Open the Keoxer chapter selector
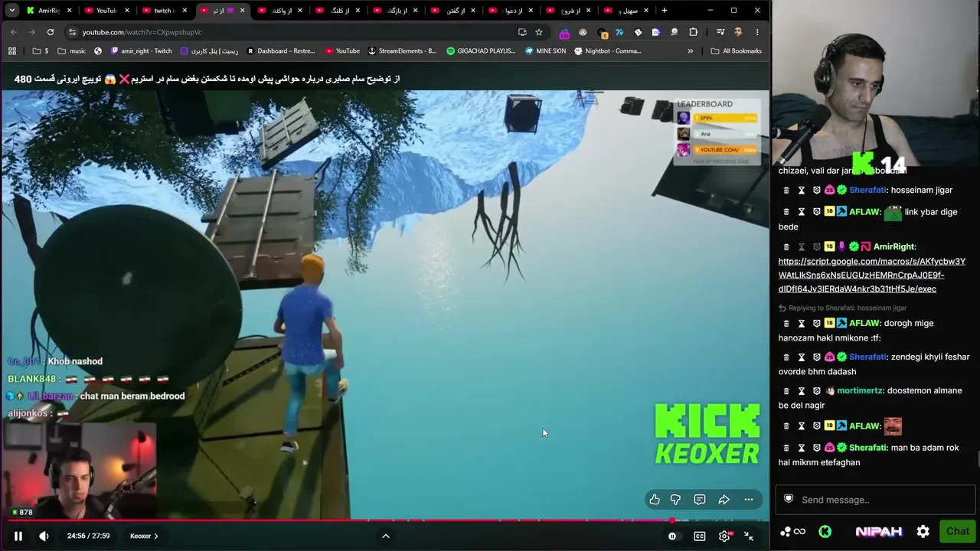980x551 pixels. pyautogui.click(x=144, y=536)
